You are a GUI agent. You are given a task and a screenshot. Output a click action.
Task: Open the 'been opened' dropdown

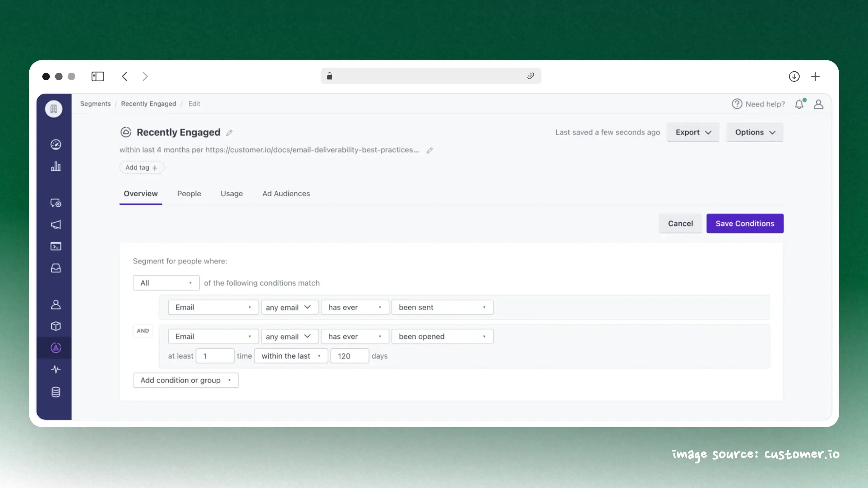point(442,337)
